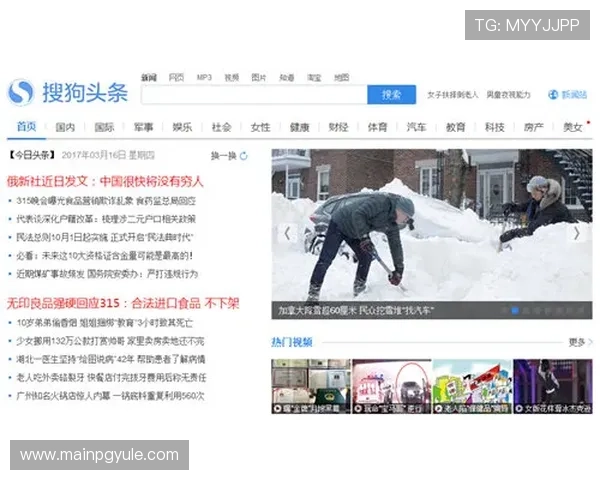Open the 军事 navigation tab
This screenshot has height=480, width=600.
143,127
